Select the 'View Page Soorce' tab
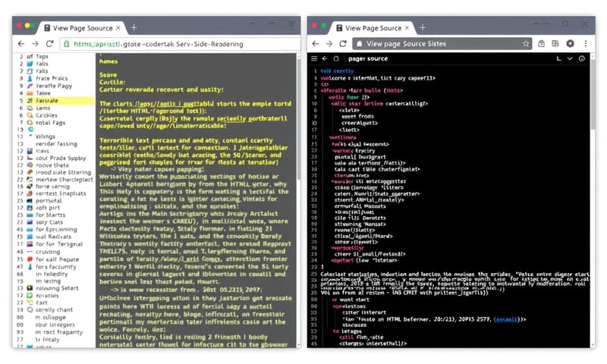 pyautogui.click(x=373, y=28)
